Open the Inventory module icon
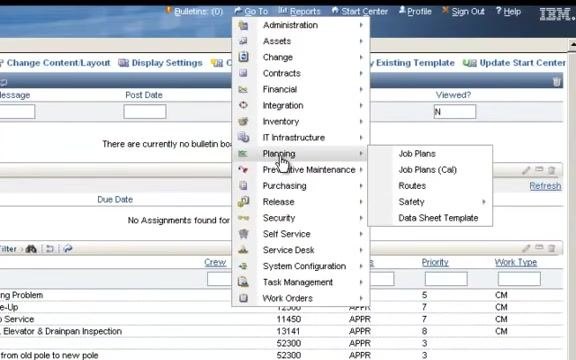The width and height of the screenshot is (576, 360). click(x=243, y=121)
